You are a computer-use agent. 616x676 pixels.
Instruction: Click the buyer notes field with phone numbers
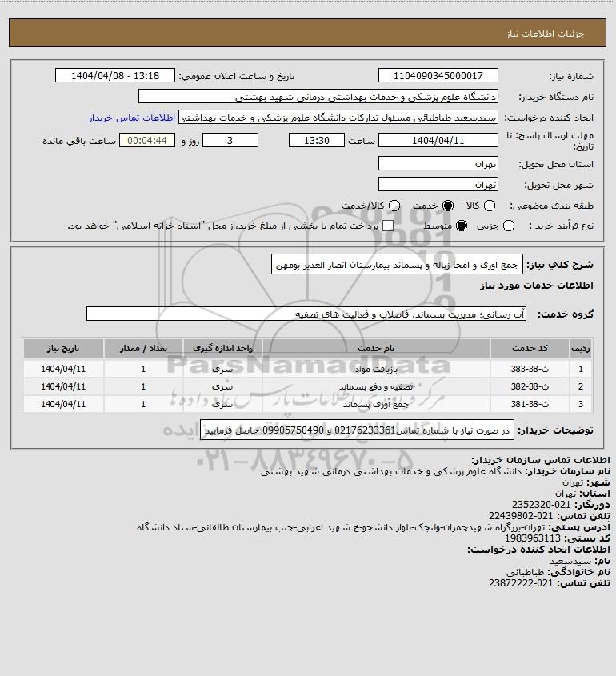357,430
